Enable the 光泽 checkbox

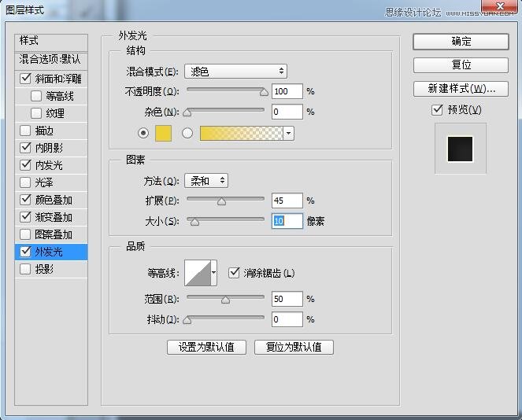pyautogui.click(x=25, y=182)
